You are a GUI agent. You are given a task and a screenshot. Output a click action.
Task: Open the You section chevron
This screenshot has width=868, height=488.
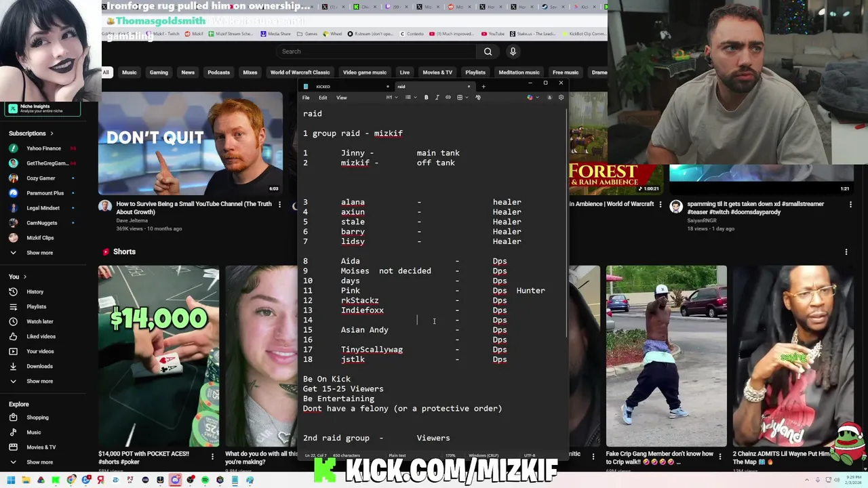[25, 277]
